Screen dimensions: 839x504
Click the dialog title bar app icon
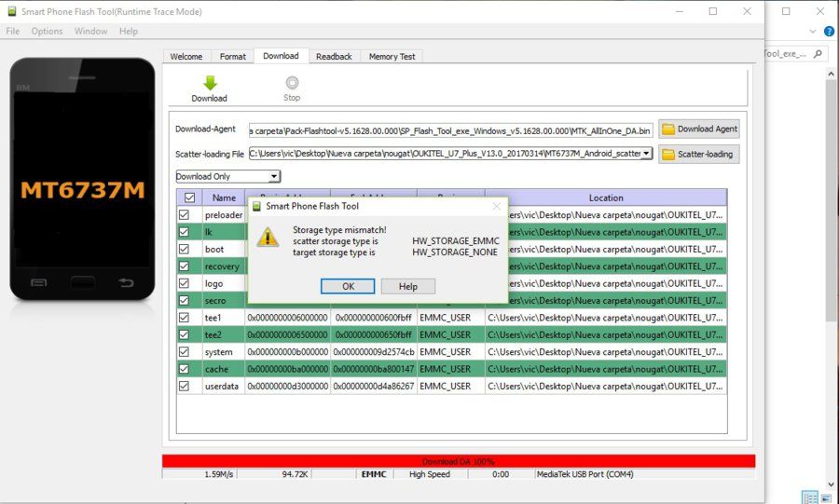pos(257,206)
